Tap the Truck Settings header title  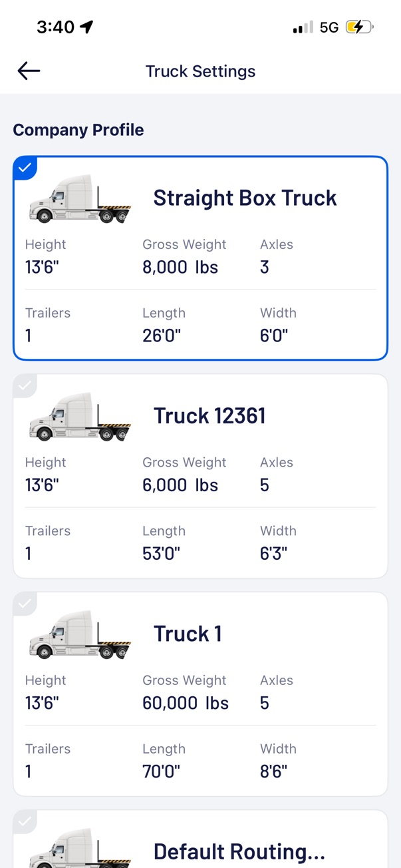pyautogui.click(x=200, y=71)
